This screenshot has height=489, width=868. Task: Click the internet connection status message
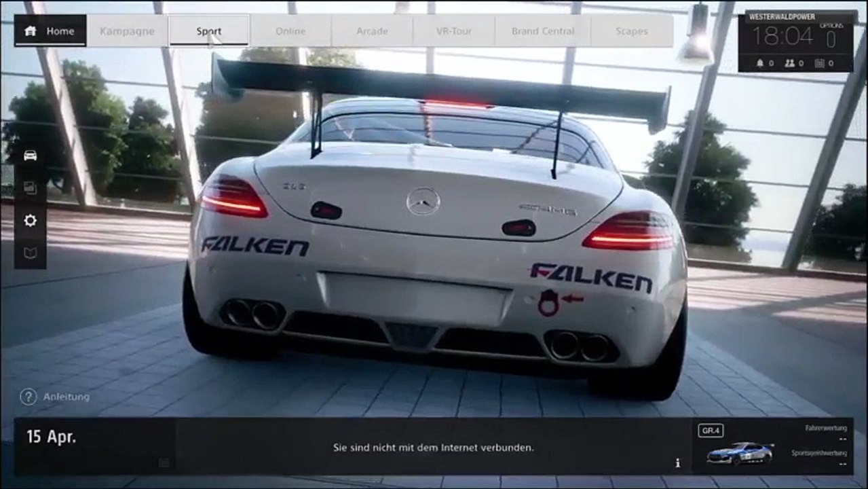[x=433, y=448]
